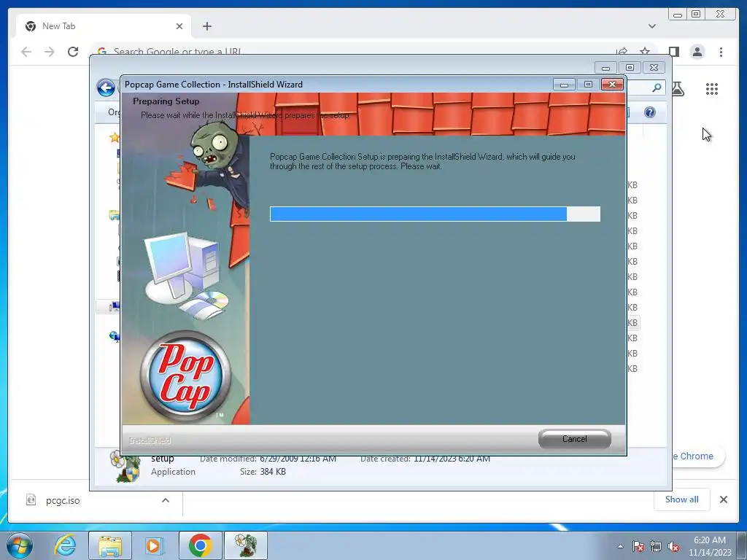Open Chrome tab search dropdown
The width and height of the screenshot is (747, 560).
tap(651, 26)
